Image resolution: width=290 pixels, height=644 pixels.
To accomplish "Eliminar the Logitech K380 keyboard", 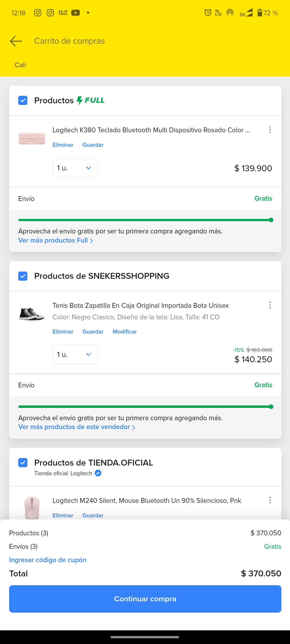I will (63, 145).
